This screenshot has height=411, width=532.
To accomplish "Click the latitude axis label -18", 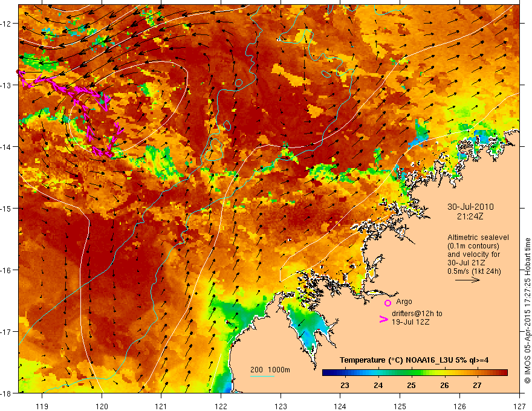I will (x=6, y=393).
